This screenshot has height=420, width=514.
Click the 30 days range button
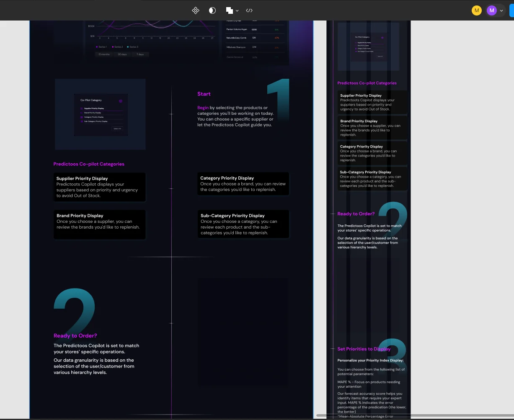click(x=122, y=54)
